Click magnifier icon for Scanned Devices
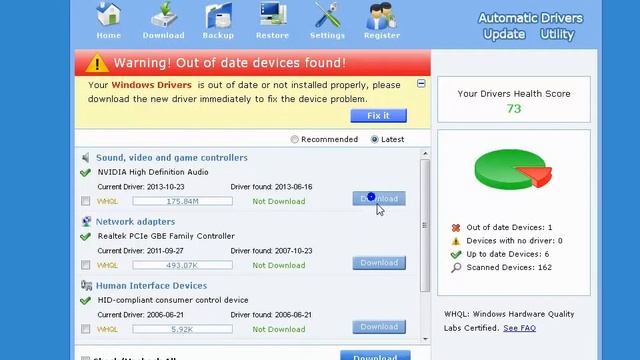Image resolution: width=640 pixels, height=360 pixels. (456, 268)
